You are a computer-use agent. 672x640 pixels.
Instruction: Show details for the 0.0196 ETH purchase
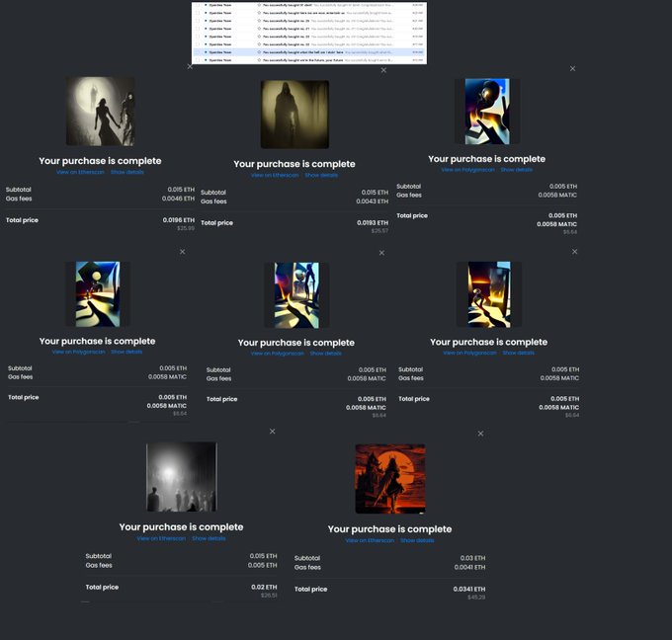pos(127,172)
